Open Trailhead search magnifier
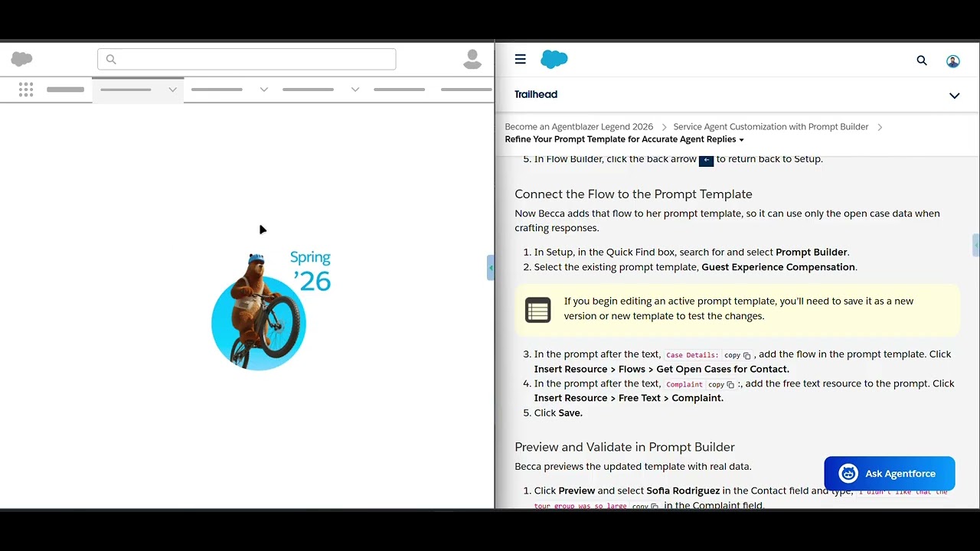The height and width of the screenshot is (551, 980). (922, 60)
